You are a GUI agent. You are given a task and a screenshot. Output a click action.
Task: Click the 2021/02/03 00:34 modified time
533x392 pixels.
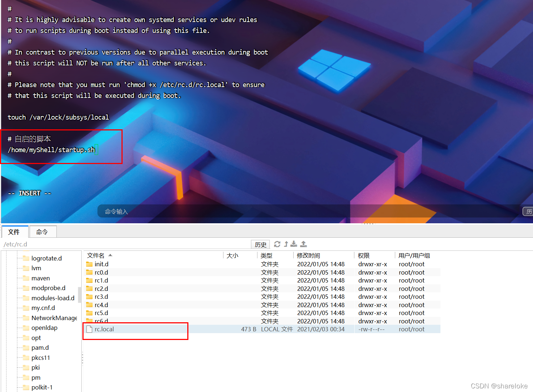321,329
